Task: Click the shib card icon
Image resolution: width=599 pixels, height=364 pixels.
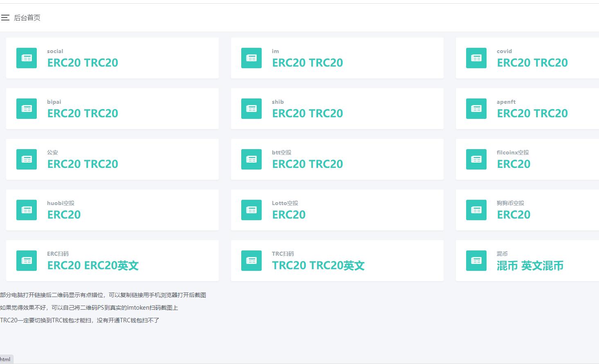Action: pyautogui.click(x=251, y=109)
